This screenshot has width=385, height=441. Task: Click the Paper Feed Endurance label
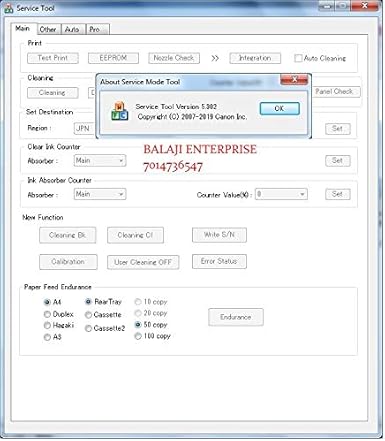tap(57, 287)
